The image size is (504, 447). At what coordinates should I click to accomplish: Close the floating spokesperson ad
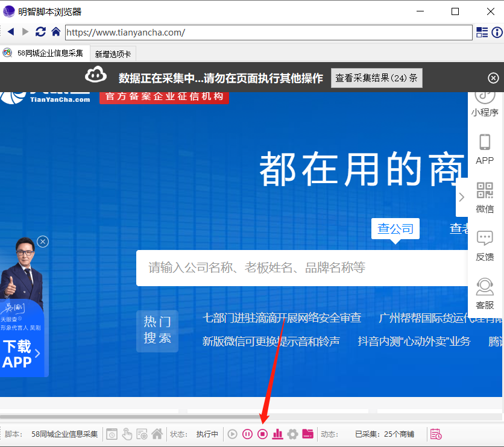coord(43,242)
